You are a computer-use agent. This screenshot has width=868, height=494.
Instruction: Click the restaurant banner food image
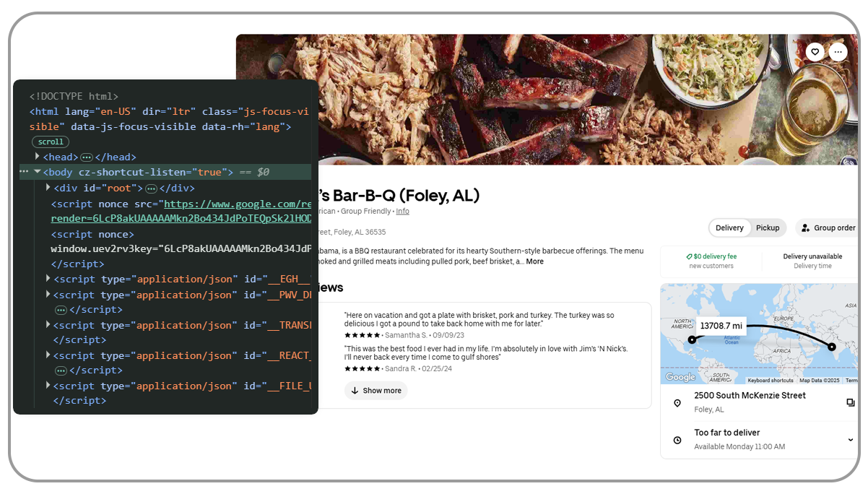click(547, 100)
